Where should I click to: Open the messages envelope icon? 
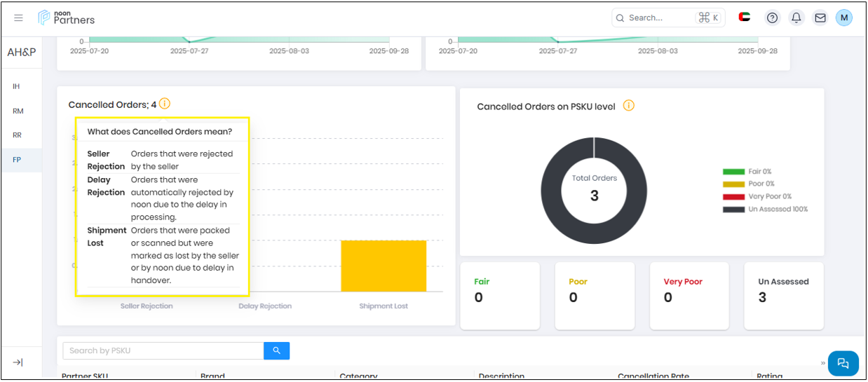[x=820, y=18]
